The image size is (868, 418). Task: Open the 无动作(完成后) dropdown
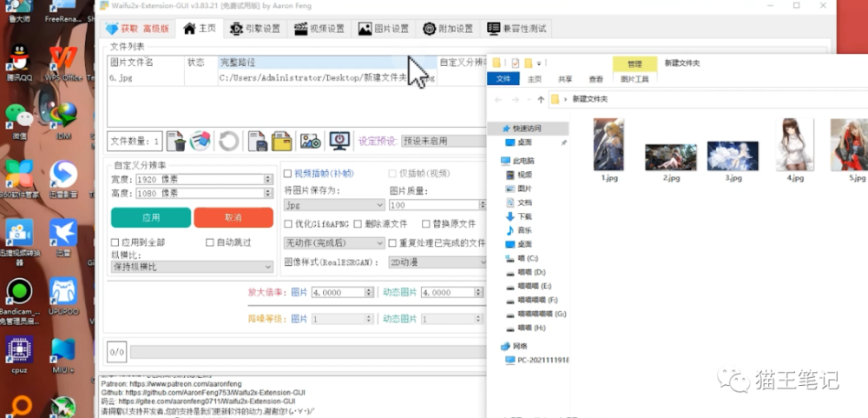tap(334, 242)
